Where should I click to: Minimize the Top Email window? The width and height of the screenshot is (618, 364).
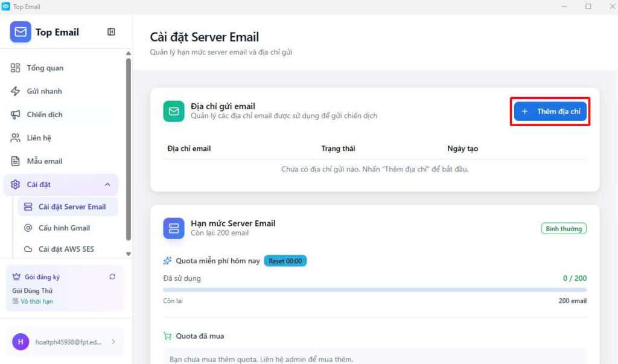coord(564,6)
